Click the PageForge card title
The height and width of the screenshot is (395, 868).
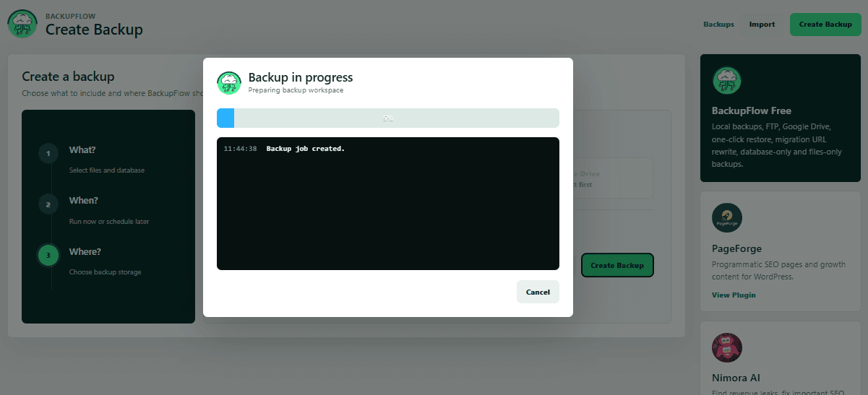(x=736, y=248)
